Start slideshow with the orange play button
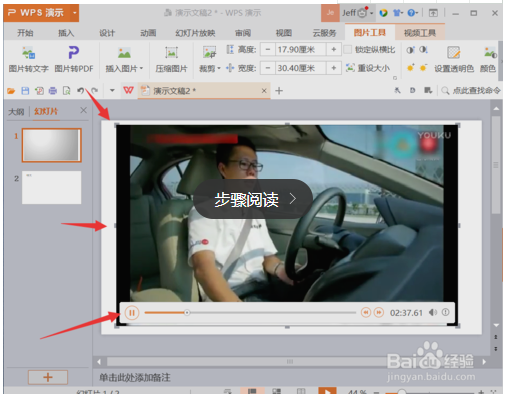The width and height of the screenshot is (508, 398). tap(327, 391)
